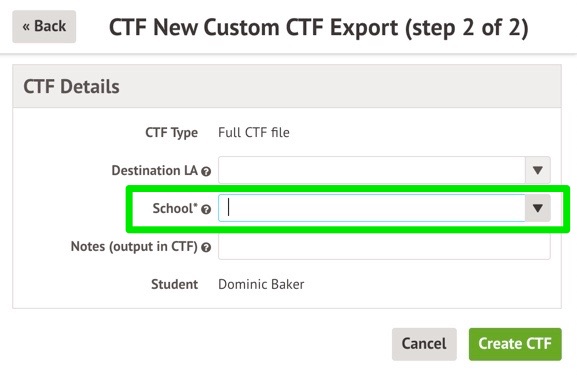The height and width of the screenshot is (375, 577).
Task: Click the page title CTF New Custom CTF Export
Action: click(x=319, y=28)
